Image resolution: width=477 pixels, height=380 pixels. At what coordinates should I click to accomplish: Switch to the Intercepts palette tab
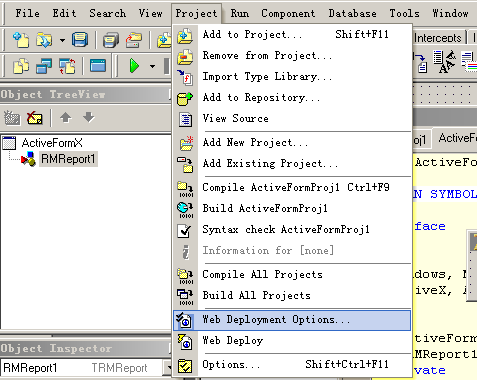pos(437,38)
